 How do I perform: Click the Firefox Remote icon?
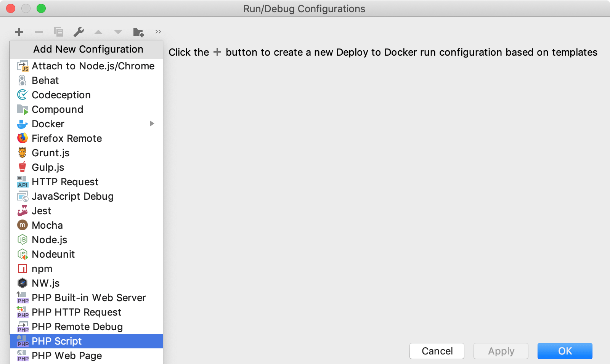[x=22, y=138]
